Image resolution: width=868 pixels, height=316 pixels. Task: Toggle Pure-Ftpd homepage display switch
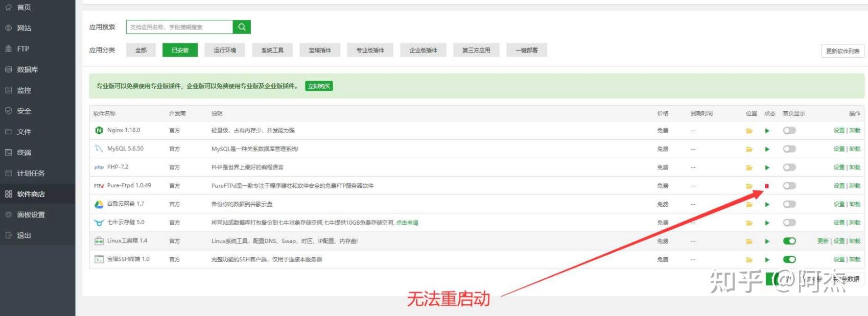point(789,186)
